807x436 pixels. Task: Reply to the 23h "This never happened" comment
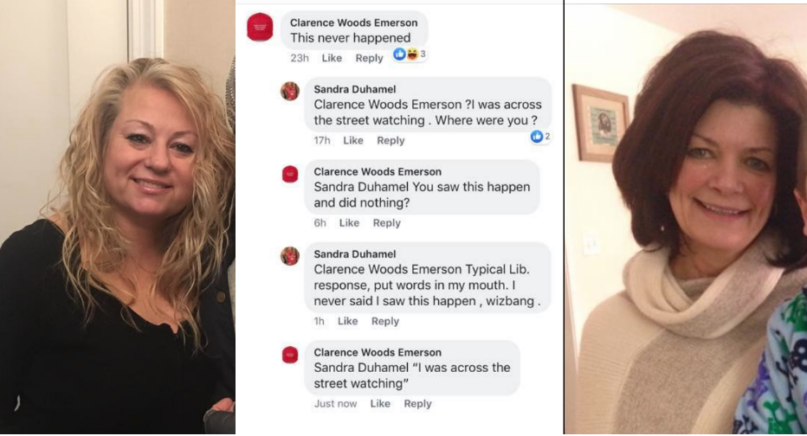click(369, 58)
